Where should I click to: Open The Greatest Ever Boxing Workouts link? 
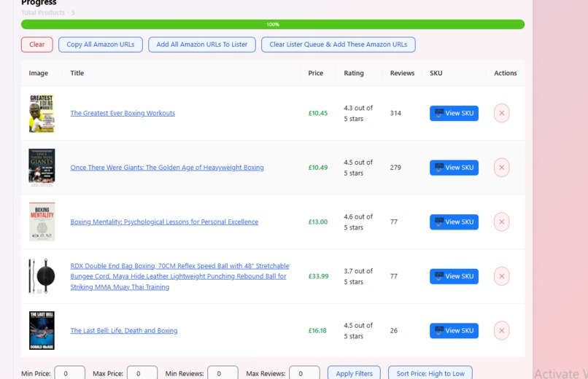click(123, 113)
